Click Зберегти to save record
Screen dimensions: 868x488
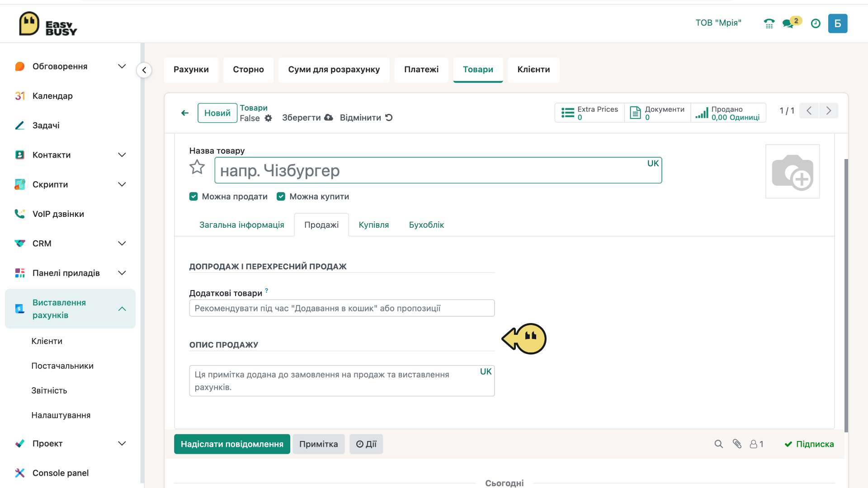[307, 118]
